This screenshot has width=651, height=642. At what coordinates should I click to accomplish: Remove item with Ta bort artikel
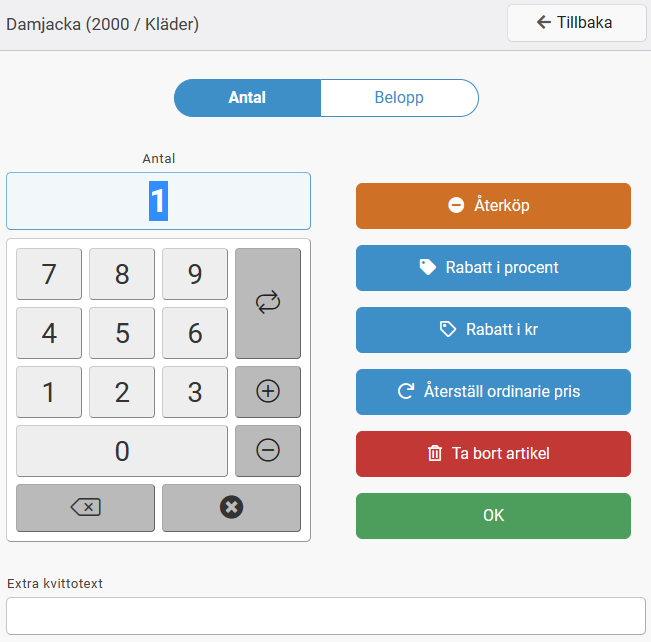[x=493, y=454]
